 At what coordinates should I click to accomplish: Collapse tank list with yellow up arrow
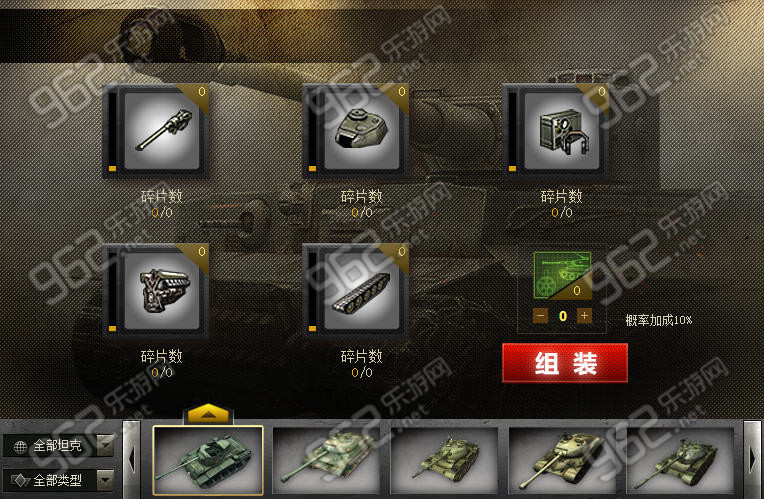pos(208,414)
